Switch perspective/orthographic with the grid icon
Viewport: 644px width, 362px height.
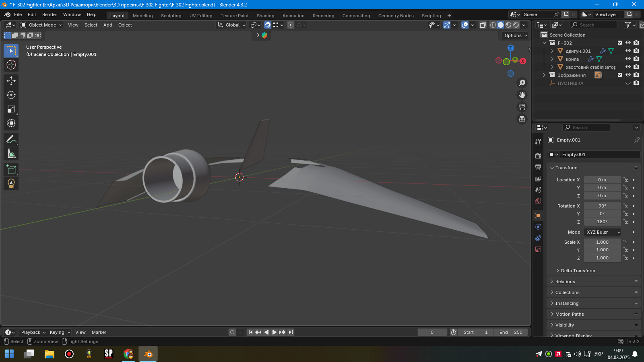(x=522, y=119)
